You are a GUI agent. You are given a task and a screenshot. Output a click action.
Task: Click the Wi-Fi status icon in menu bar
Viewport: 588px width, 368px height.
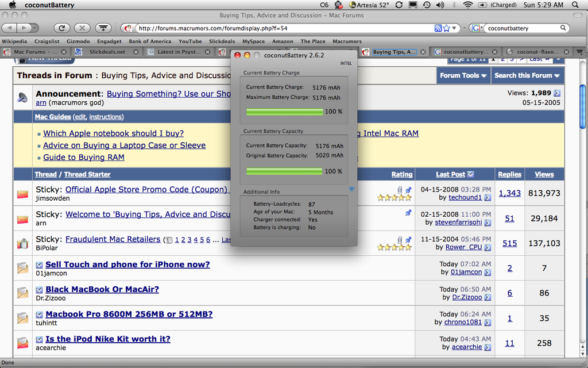(467, 5)
